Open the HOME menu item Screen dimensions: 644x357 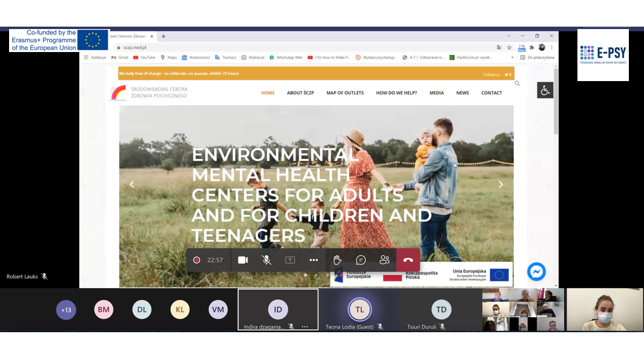(x=268, y=93)
